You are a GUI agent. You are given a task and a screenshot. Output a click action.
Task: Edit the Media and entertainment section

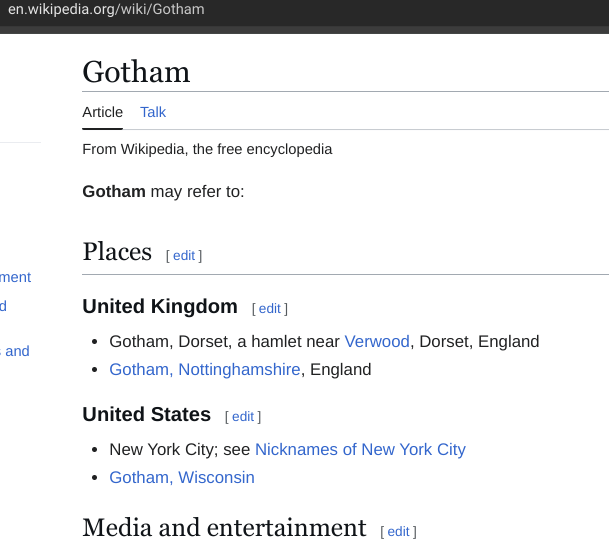(x=398, y=531)
